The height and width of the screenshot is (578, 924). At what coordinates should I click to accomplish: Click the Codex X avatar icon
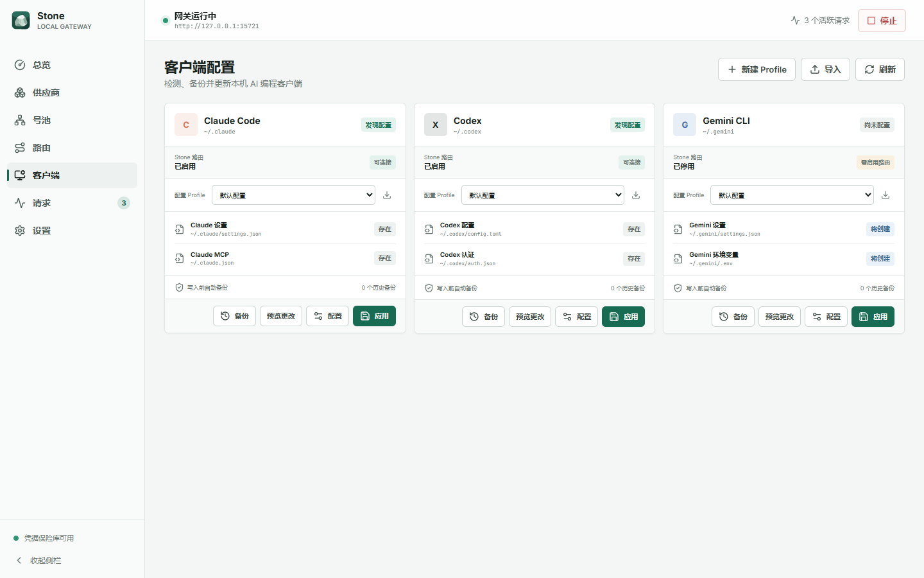[x=436, y=125]
